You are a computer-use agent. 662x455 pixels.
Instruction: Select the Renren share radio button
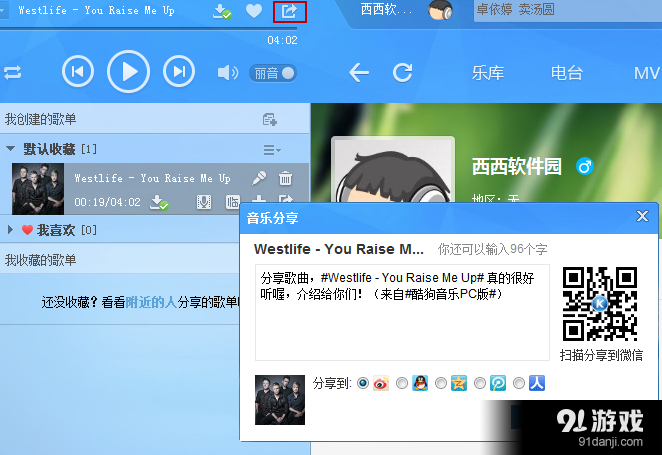point(518,383)
